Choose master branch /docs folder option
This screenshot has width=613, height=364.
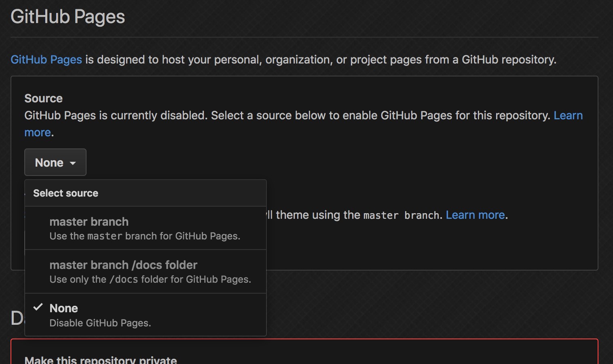[123, 265]
